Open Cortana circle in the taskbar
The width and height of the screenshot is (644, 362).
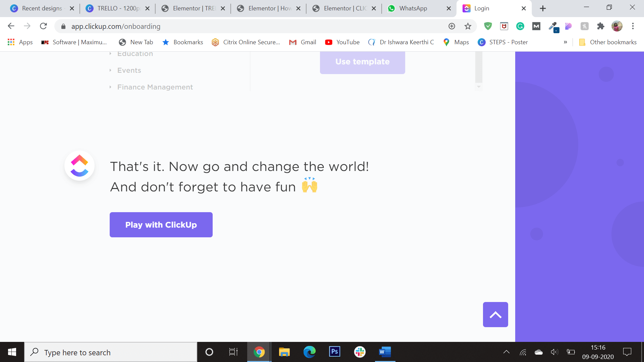(x=209, y=352)
